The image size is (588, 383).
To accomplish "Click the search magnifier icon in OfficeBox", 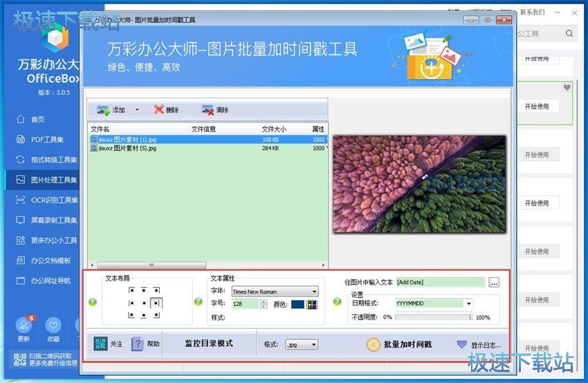I will 569,33.
